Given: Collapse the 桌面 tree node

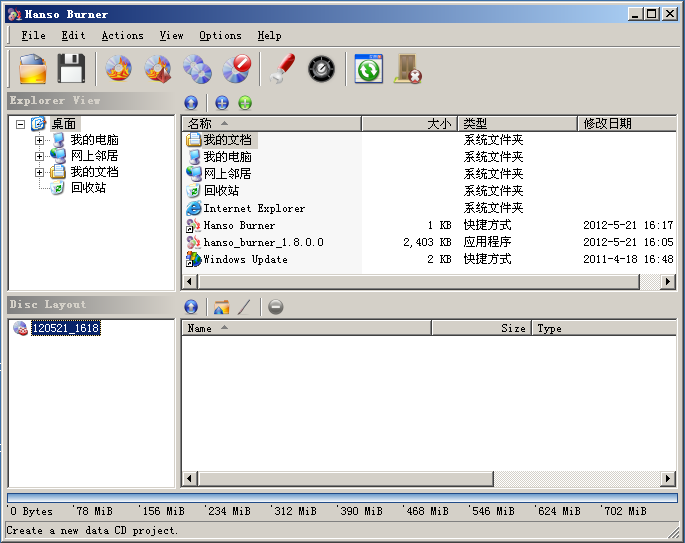Looking at the screenshot, I should 20,125.
